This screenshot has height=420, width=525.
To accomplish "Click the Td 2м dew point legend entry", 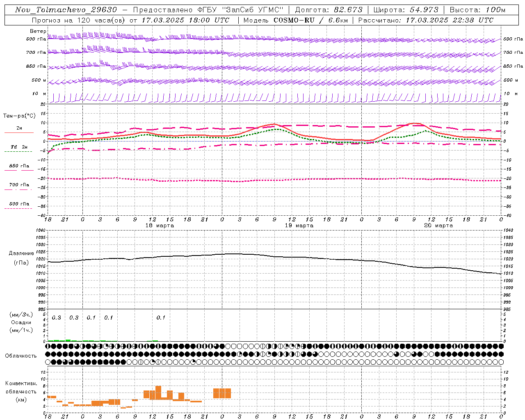I will 19,147.
